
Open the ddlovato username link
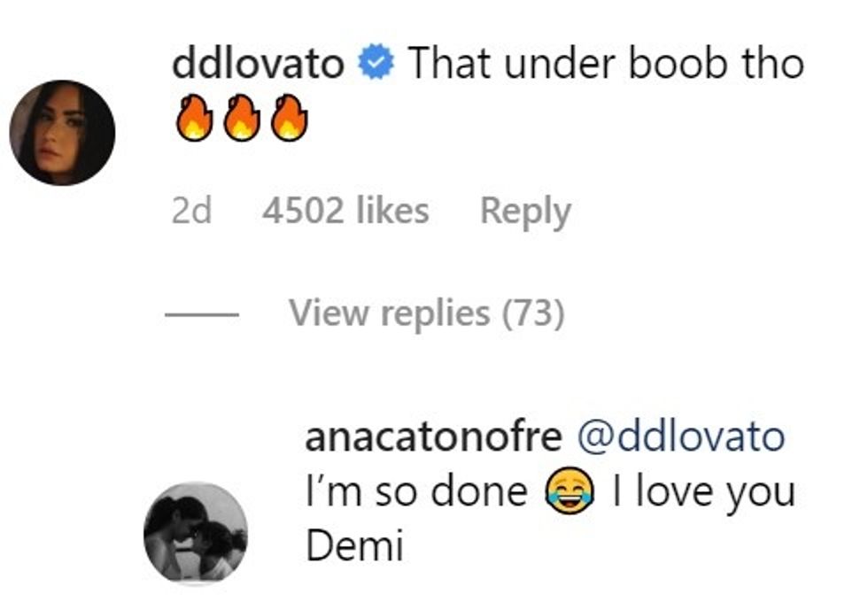[x=258, y=64]
